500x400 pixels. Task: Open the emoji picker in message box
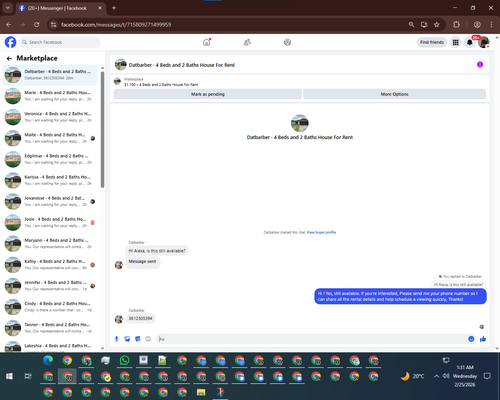(x=471, y=339)
